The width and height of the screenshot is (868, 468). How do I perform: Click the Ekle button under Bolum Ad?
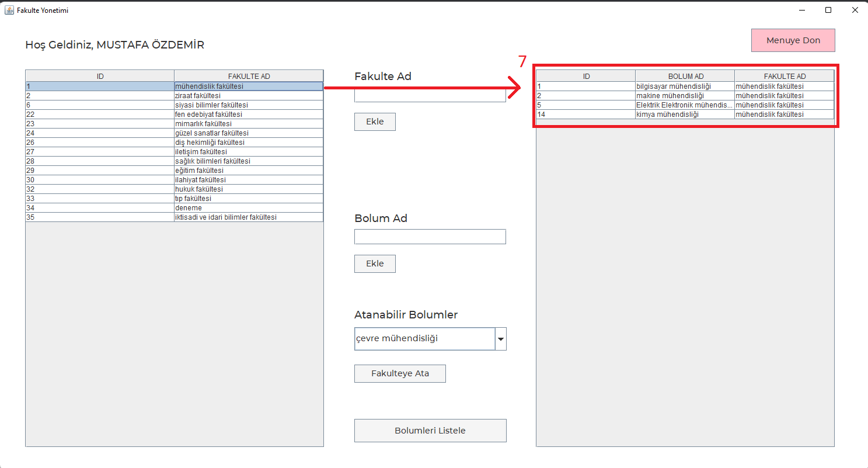click(x=375, y=264)
